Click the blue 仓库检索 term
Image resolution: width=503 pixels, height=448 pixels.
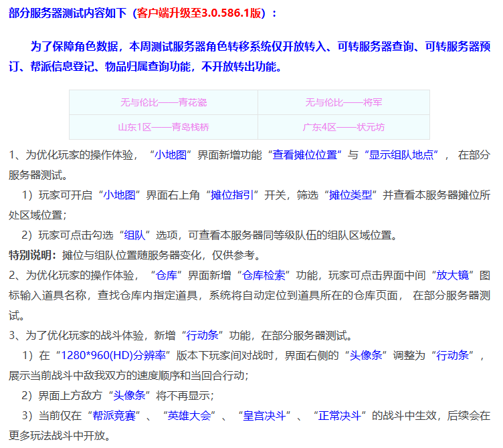click(263, 275)
